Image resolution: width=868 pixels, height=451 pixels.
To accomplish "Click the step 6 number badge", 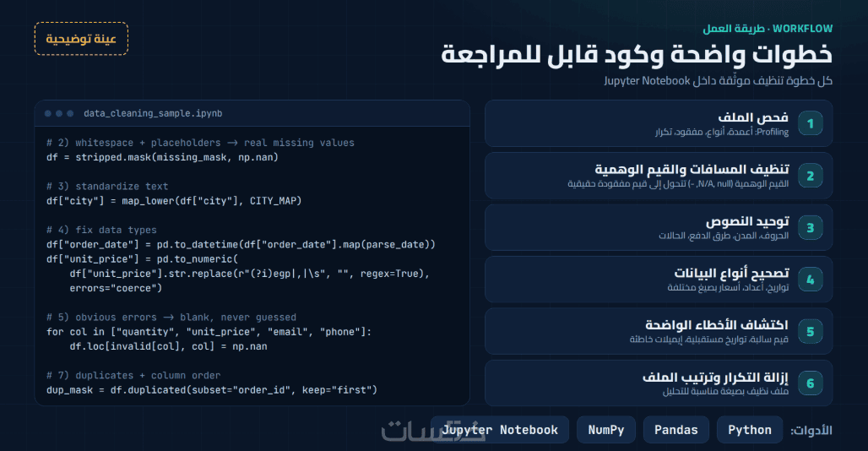I will (810, 383).
